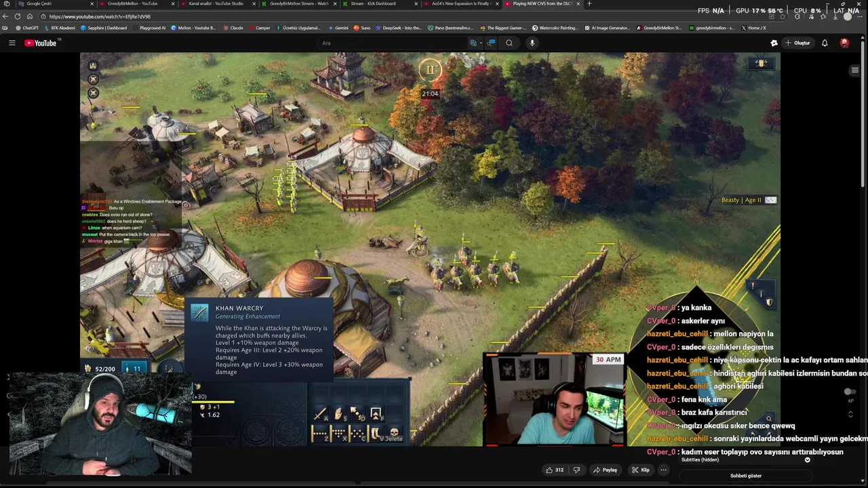
Task: Go to the YouTube home logo
Action: click(x=41, y=43)
